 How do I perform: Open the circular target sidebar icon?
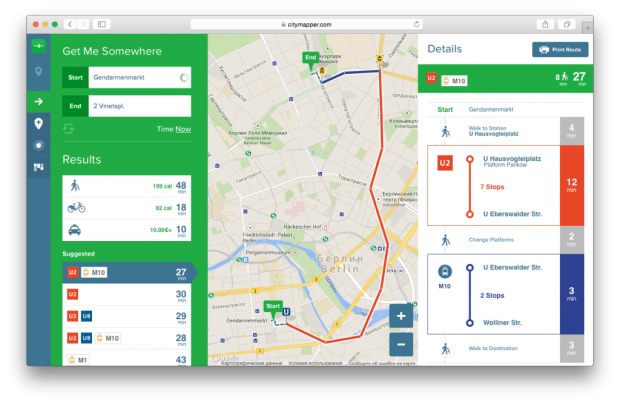[x=39, y=145]
